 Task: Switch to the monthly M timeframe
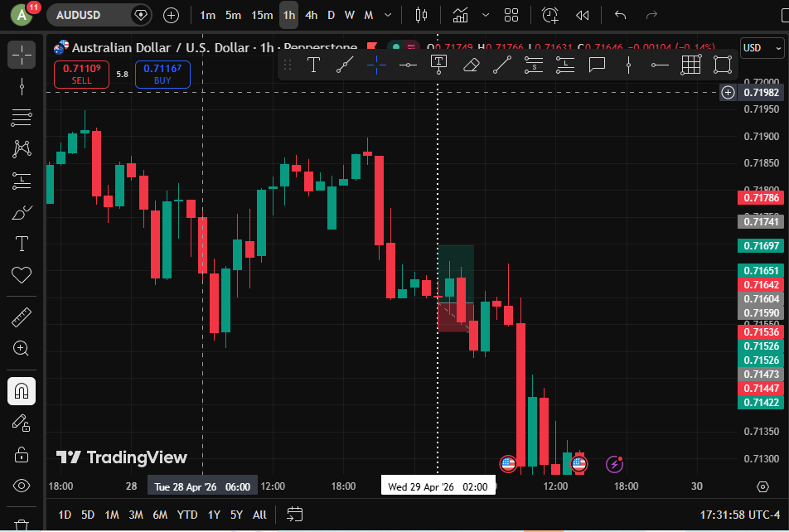[x=369, y=15]
